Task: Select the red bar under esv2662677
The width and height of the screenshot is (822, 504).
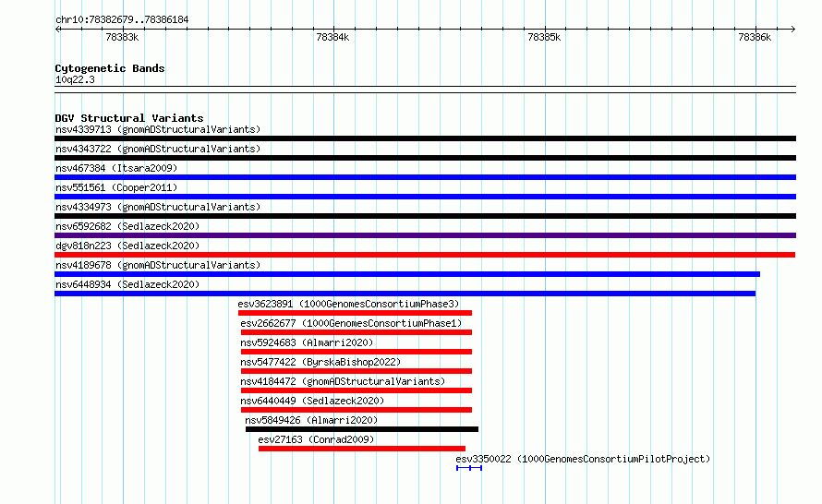Action: point(357,332)
